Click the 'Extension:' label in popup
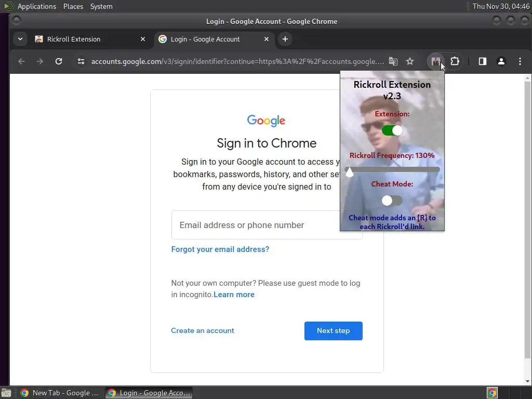 (x=392, y=114)
